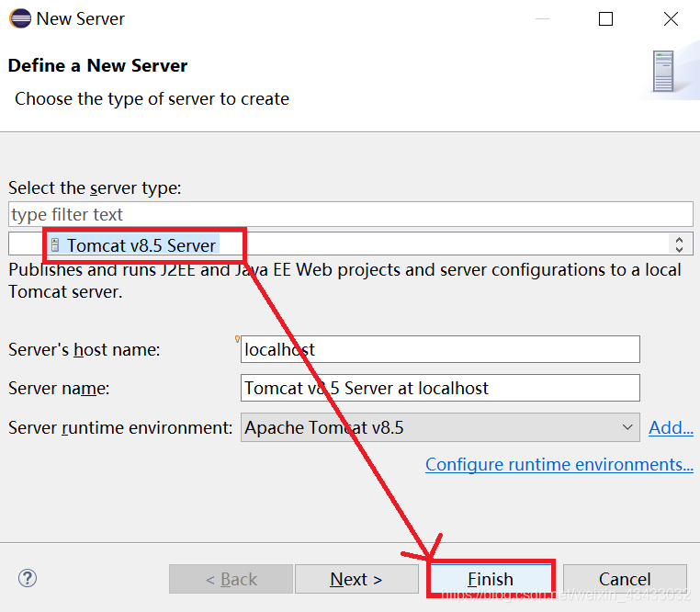Click the Add... runtime link
Image resolution: width=700 pixels, height=612 pixels.
671,428
